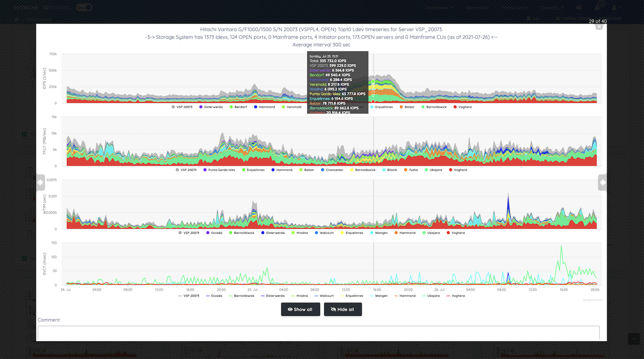Image resolution: width=644 pixels, height=359 pixels.
Task: Click the scroll-to-top arrow icon at bottom right
Action: click(633, 339)
